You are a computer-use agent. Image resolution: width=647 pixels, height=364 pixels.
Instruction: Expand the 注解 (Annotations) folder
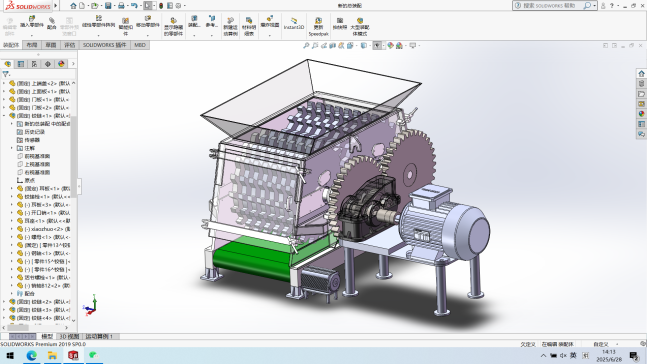pyautogui.click(x=12, y=148)
